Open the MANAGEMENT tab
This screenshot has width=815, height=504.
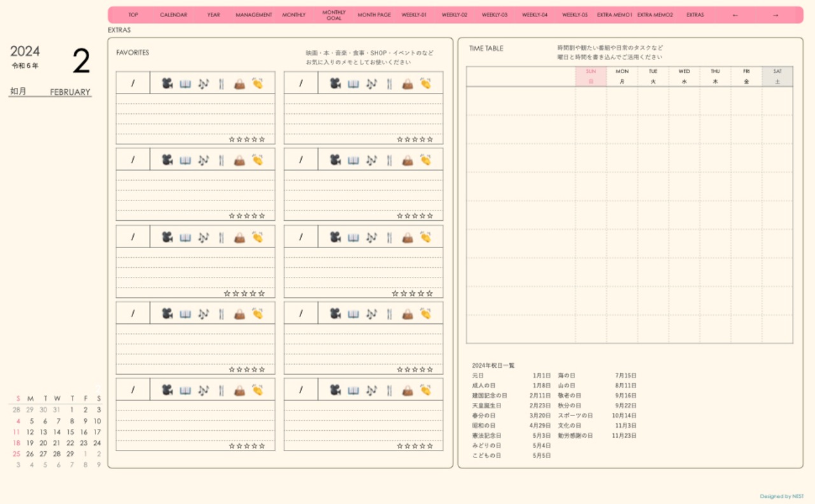253,15
